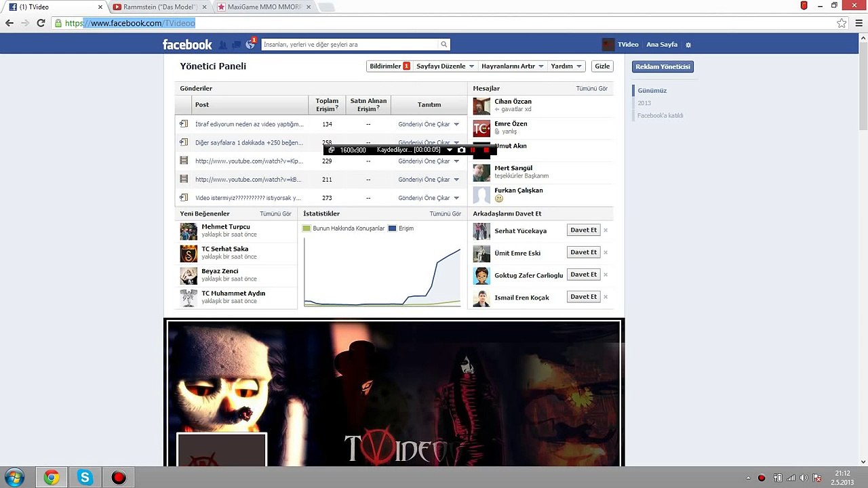
Task: Click the Bildirimler button
Action: pyautogui.click(x=389, y=66)
